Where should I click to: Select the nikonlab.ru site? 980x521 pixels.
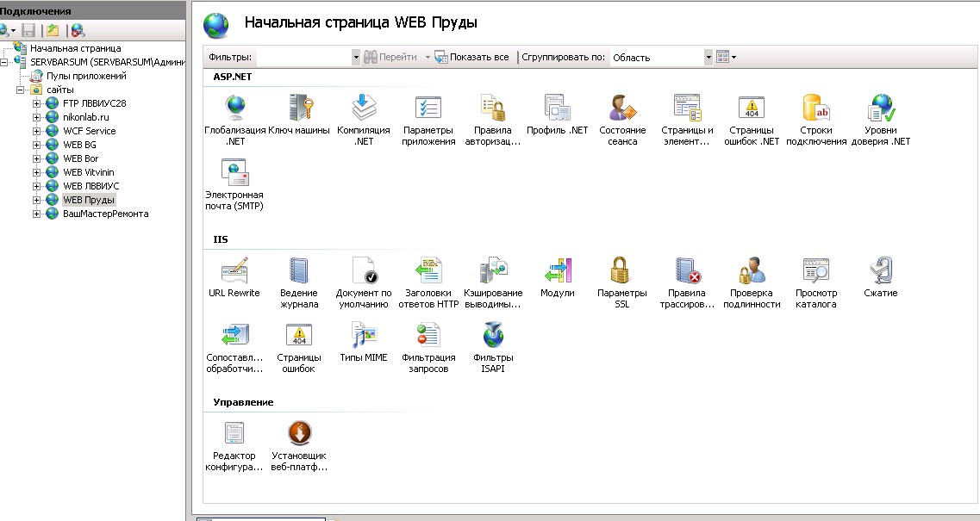pyautogui.click(x=85, y=117)
